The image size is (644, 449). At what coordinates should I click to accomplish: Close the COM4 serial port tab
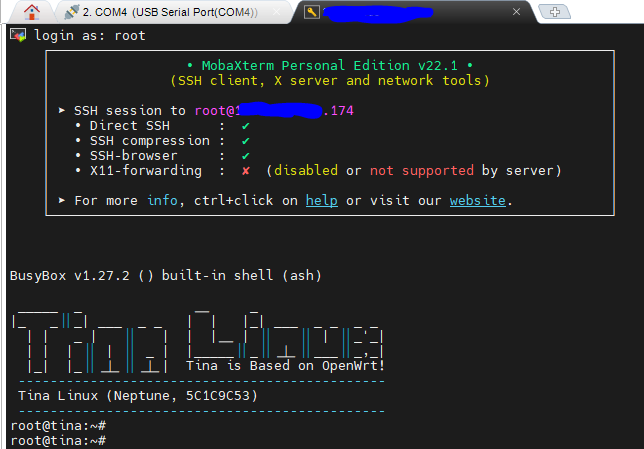click(x=276, y=12)
